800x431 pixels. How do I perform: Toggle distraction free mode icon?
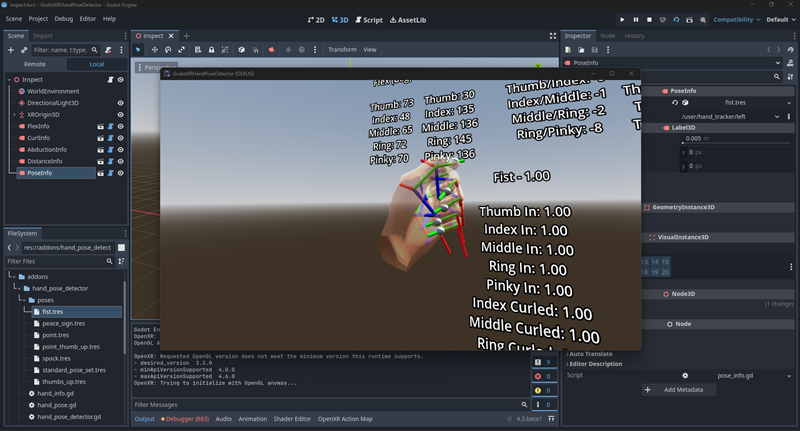pyautogui.click(x=553, y=36)
